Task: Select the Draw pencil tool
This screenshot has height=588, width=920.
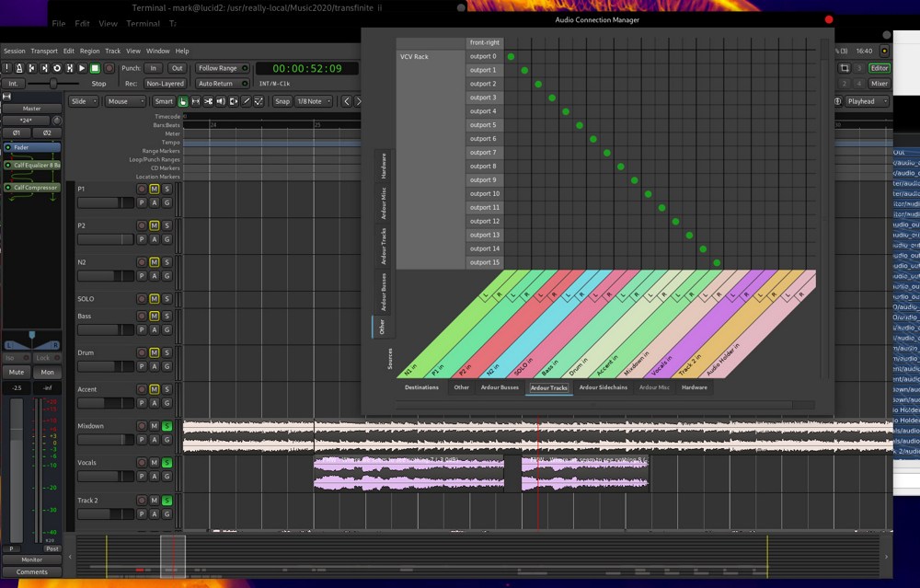Action: pyautogui.click(x=247, y=101)
